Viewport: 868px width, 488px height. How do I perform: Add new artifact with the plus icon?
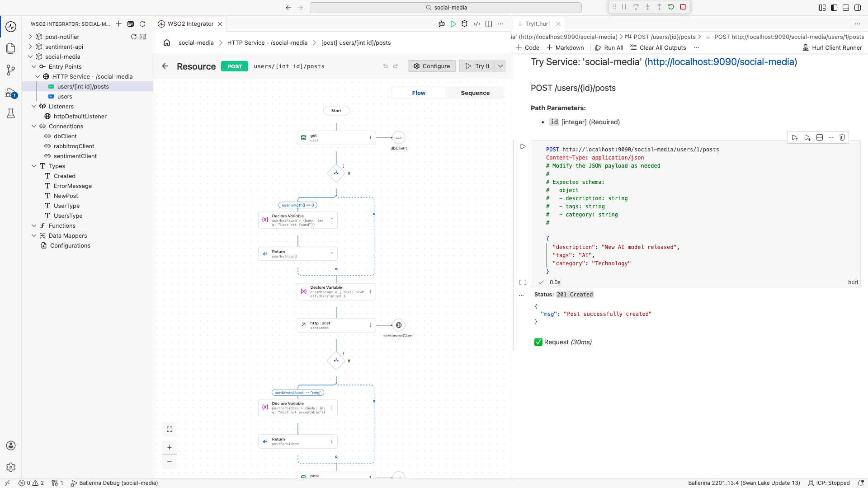(x=118, y=24)
